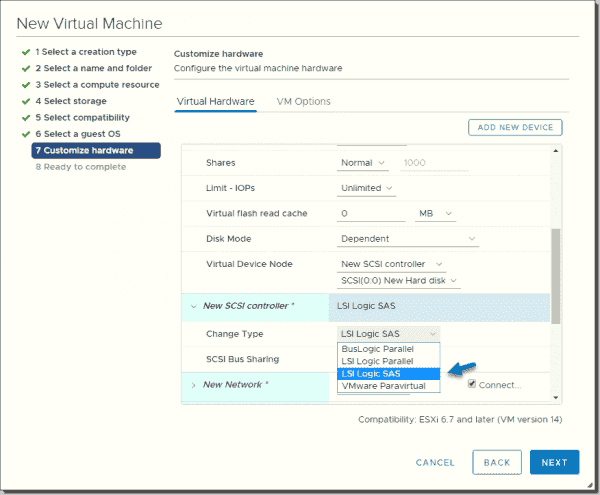
Task: Collapse the New SCSI controller section
Action: point(194,306)
